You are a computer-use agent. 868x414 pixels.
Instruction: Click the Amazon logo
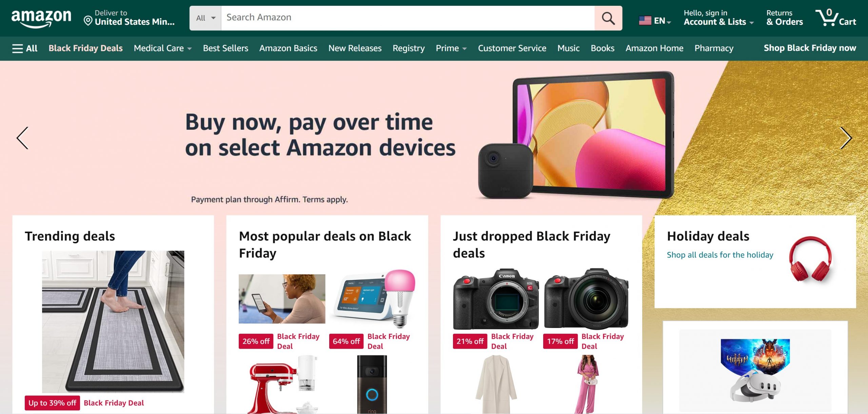pyautogui.click(x=41, y=18)
